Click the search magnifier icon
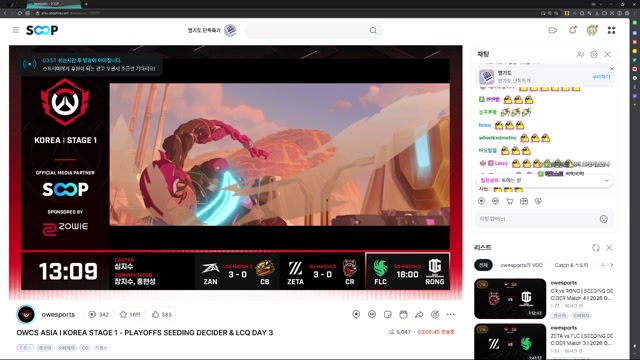Image resolution: width=640 pixels, height=360 pixels. 373,30
